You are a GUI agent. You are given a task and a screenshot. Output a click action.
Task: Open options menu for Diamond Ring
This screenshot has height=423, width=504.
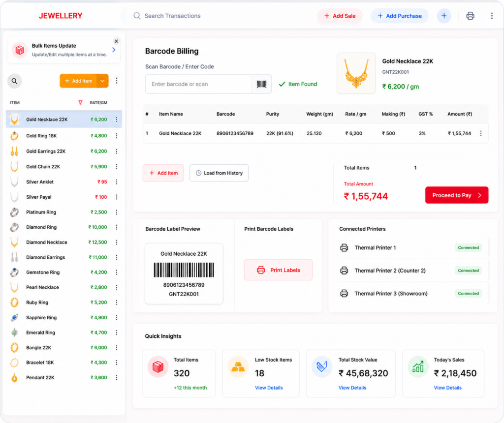coord(116,227)
